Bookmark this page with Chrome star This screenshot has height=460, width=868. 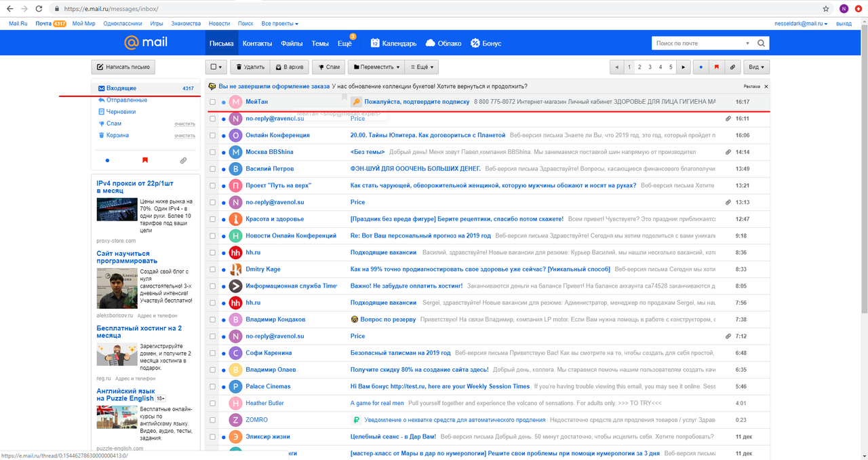point(826,9)
